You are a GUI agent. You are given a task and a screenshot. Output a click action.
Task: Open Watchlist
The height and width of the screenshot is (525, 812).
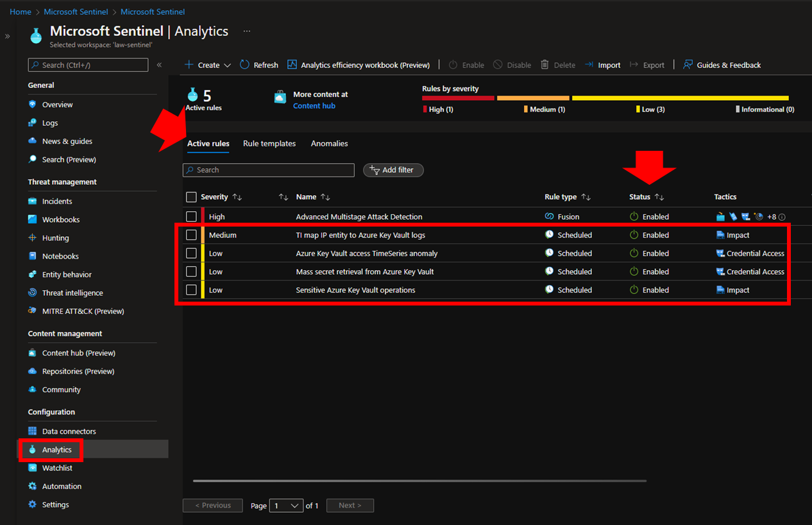(x=57, y=468)
